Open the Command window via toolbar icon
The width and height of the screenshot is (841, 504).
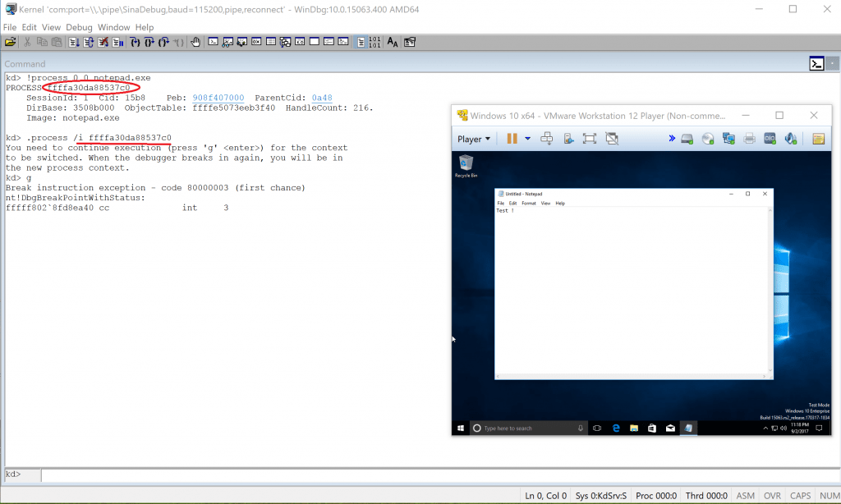(x=213, y=42)
